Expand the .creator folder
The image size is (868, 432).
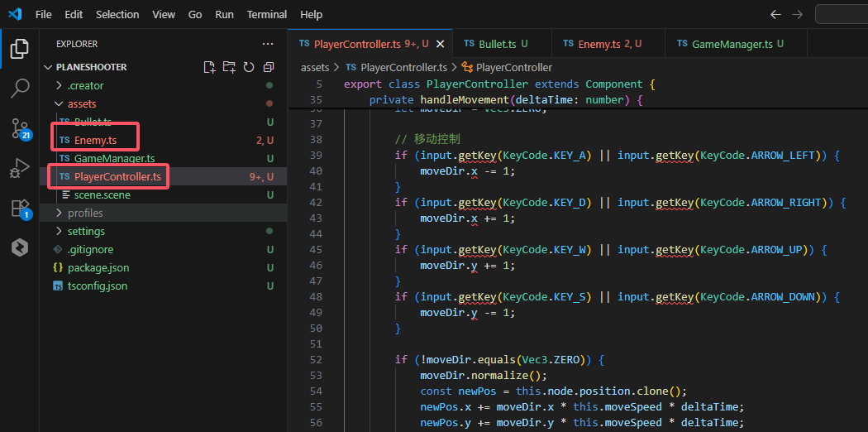tap(85, 85)
